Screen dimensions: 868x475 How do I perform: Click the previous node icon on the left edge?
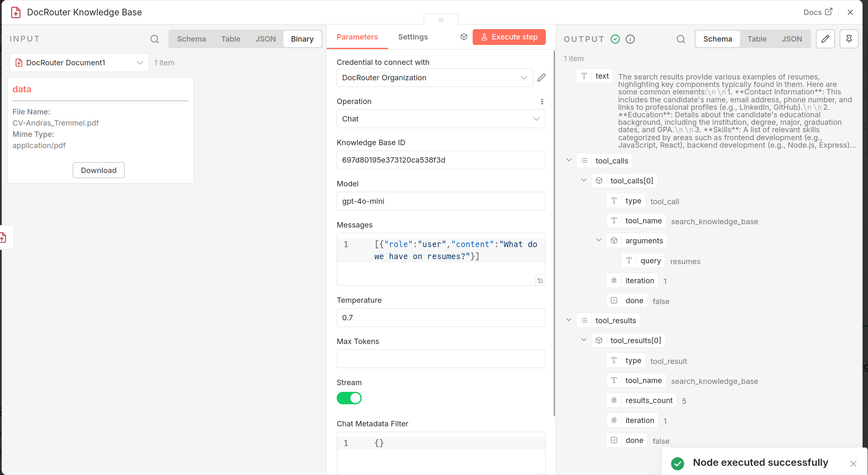[x=4, y=237]
